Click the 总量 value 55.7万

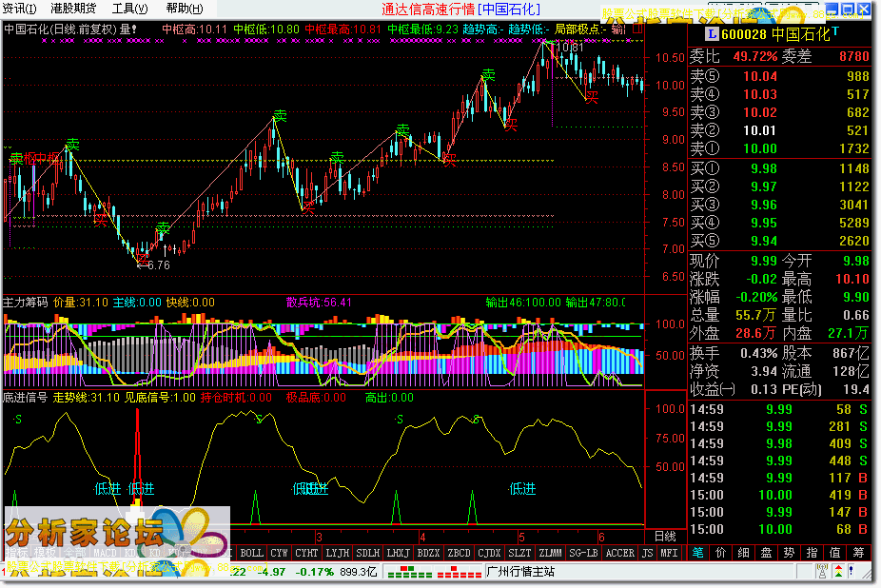click(x=756, y=315)
